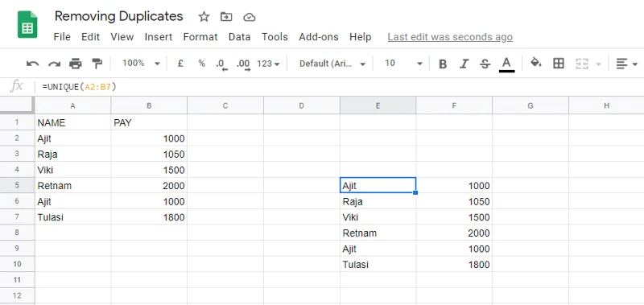Check the cloud save status icon
The height and width of the screenshot is (305, 644).
(250, 17)
